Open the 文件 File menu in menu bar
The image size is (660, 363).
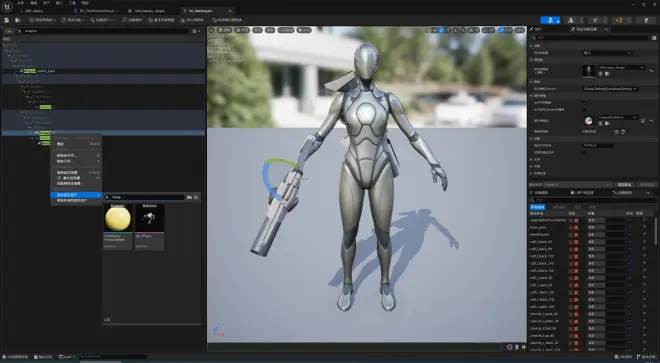pyautogui.click(x=20, y=3)
